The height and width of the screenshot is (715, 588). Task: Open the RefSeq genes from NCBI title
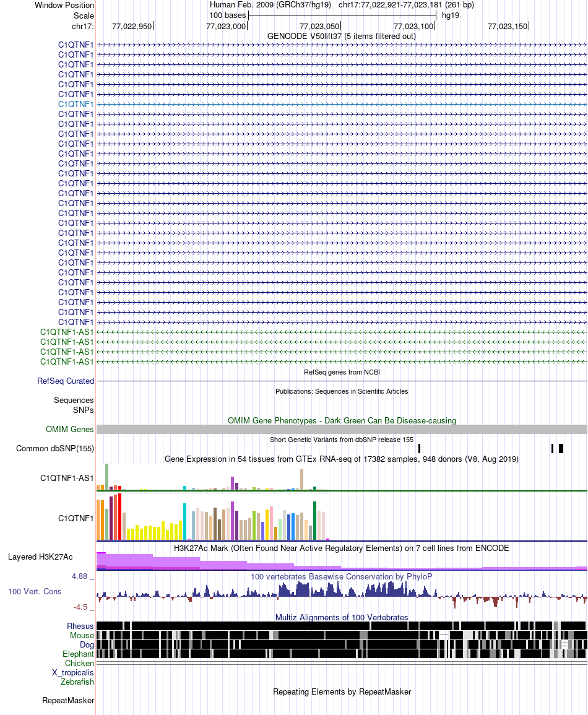click(342, 372)
